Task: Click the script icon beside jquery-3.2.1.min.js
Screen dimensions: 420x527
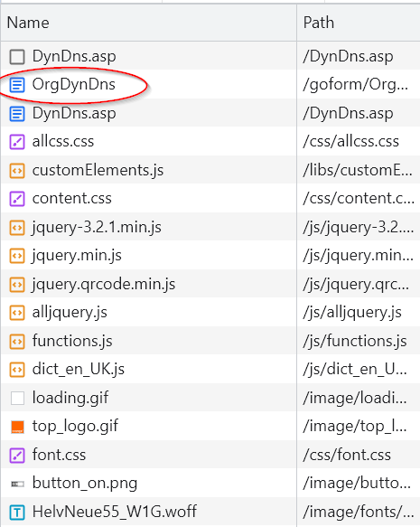Action: 17,228
